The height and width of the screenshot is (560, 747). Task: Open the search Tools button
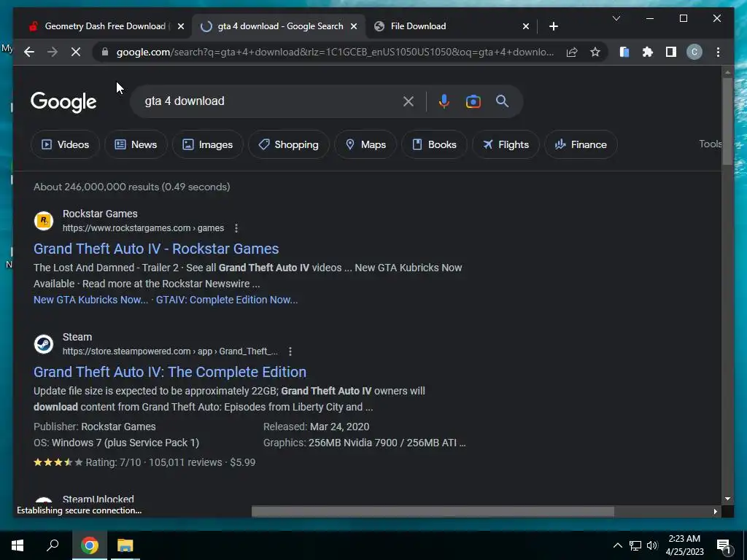pyautogui.click(x=710, y=144)
